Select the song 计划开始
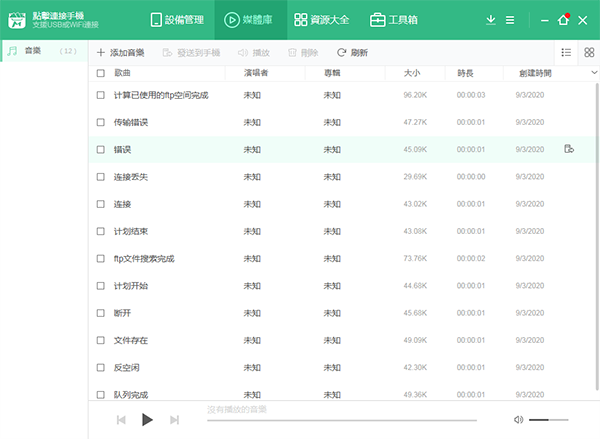 pos(131,286)
